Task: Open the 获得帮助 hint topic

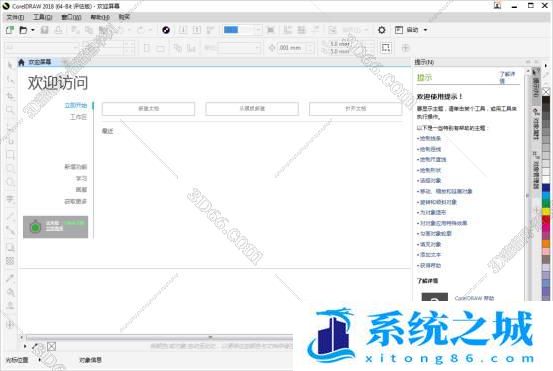Action: click(x=430, y=265)
